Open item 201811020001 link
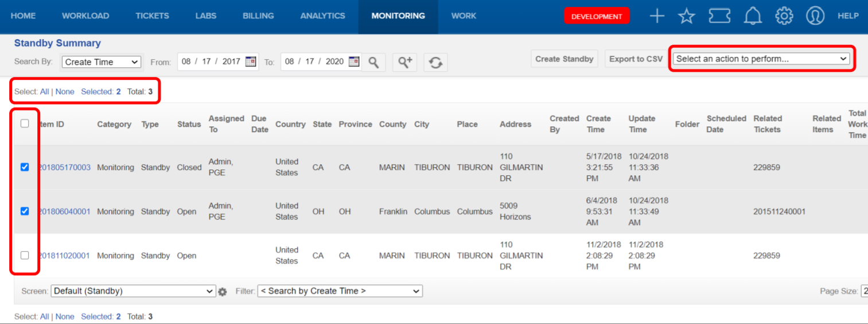Screen dimensions: 868x324 tap(64, 256)
